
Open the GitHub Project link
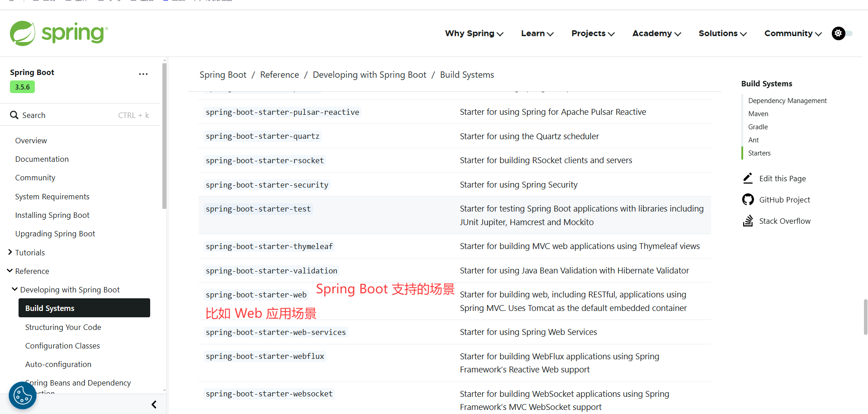point(785,200)
